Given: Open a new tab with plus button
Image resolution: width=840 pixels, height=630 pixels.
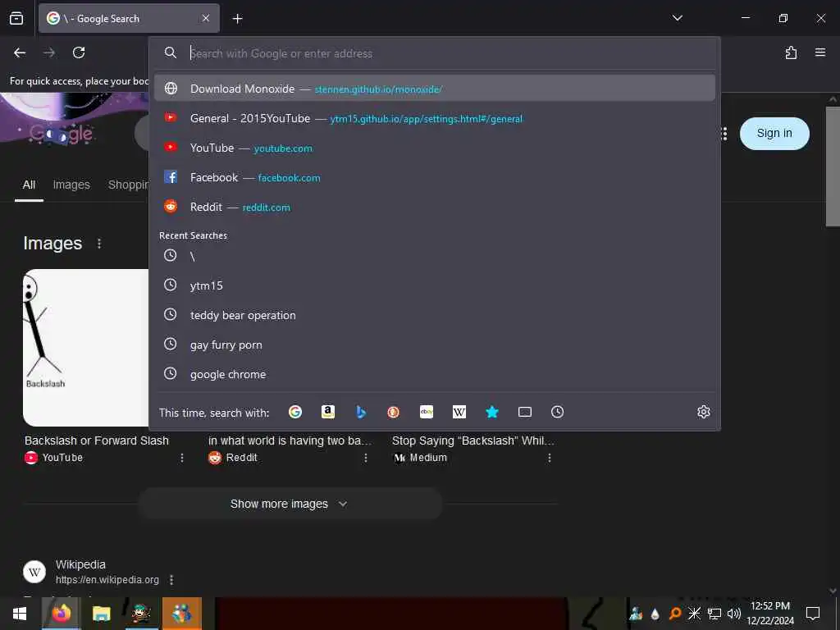Looking at the screenshot, I should pos(237,19).
